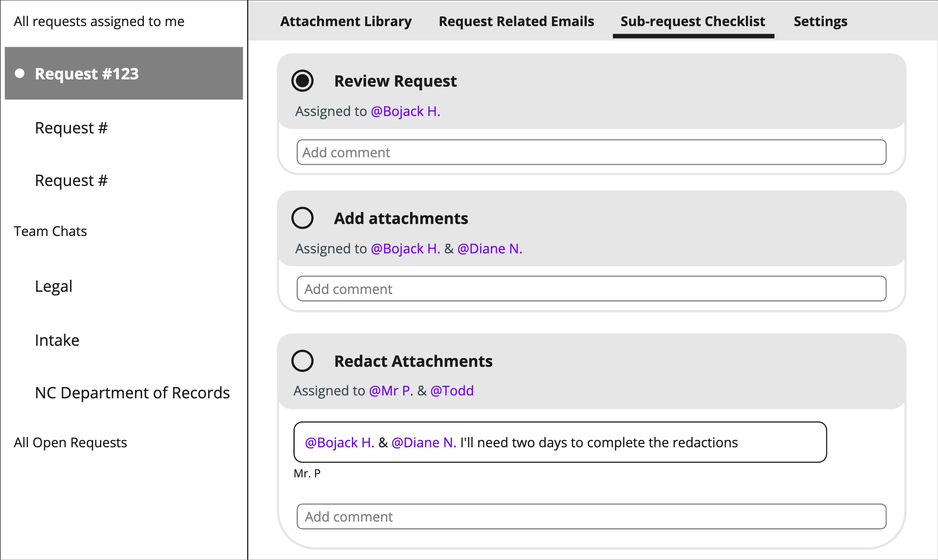Open the Sub-request Checklist tab
Image resolution: width=938 pixels, height=560 pixels.
(693, 21)
